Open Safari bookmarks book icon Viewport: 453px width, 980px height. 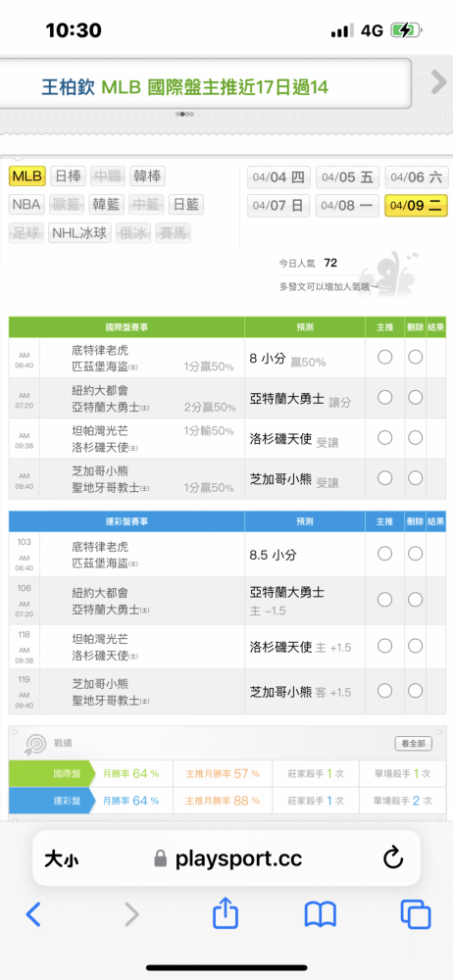[321, 914]
